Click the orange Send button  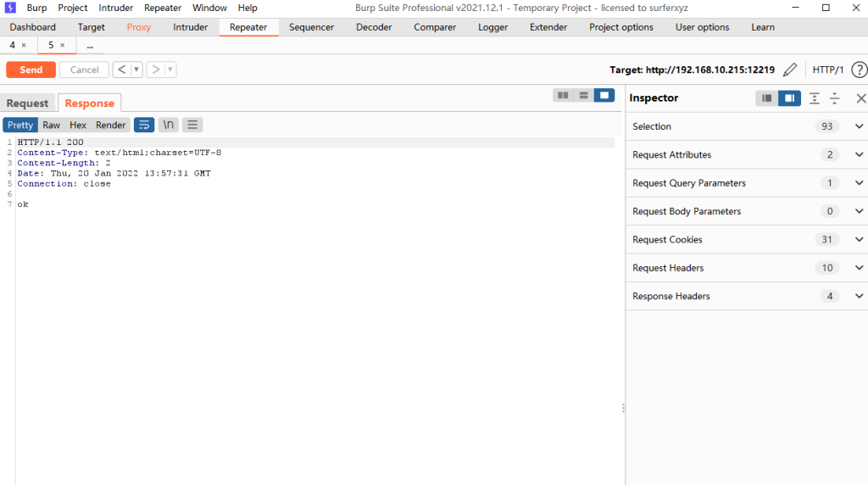pyautogui.click(x=31, y=70)
